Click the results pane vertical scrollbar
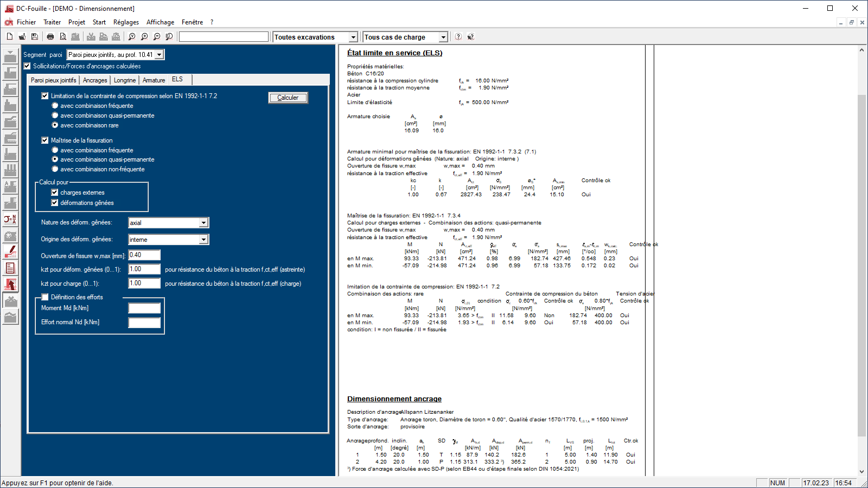This screenshot has width=868, height=488. coord(861,266)
